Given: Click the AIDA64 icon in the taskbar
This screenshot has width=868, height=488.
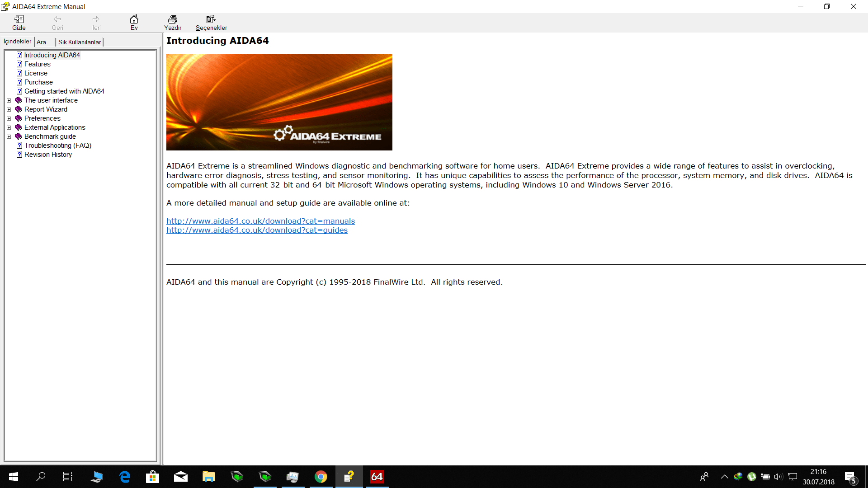Looking at the screenshot, I should point(377,477).
